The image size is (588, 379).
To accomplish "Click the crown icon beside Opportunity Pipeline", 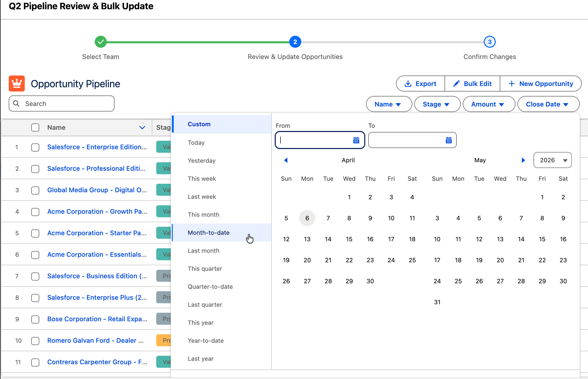I will (x=16, y=83).
